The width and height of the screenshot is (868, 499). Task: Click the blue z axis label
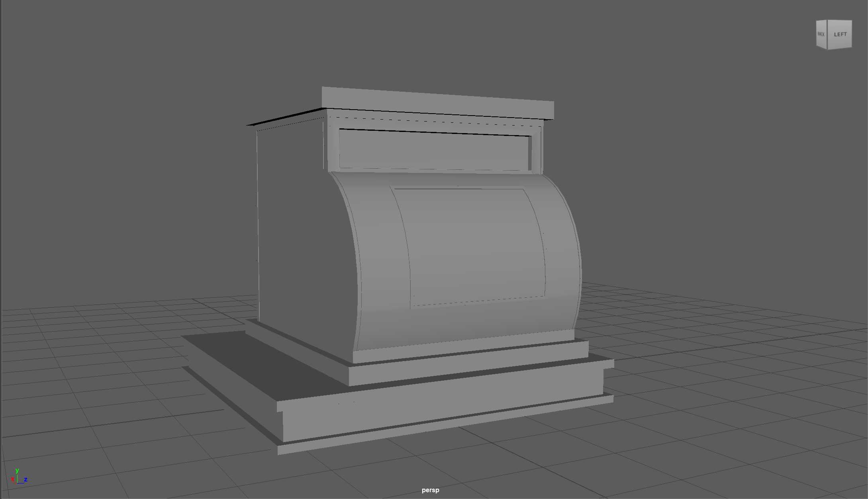[x=25, y=479]
